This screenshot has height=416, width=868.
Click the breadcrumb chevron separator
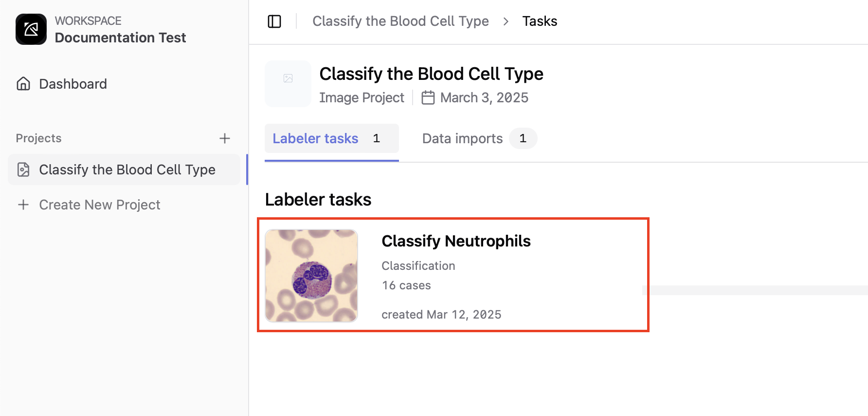506,21
